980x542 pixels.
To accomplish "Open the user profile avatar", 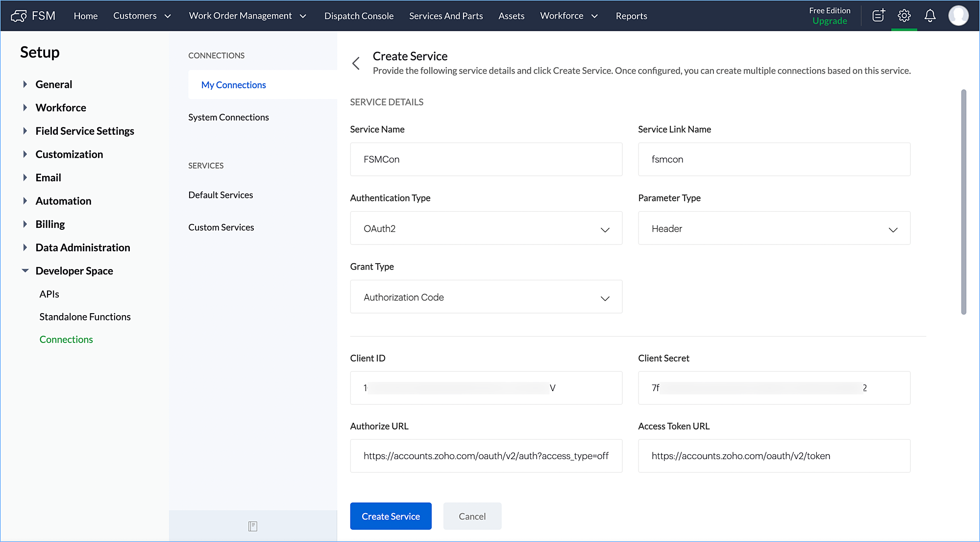I will pos(958,16).
